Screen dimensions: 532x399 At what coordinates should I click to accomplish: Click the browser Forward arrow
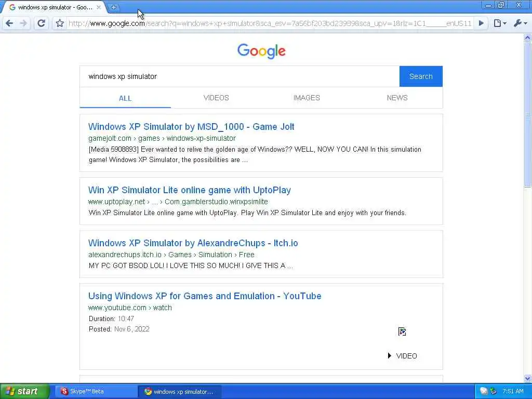coord(23,23)
